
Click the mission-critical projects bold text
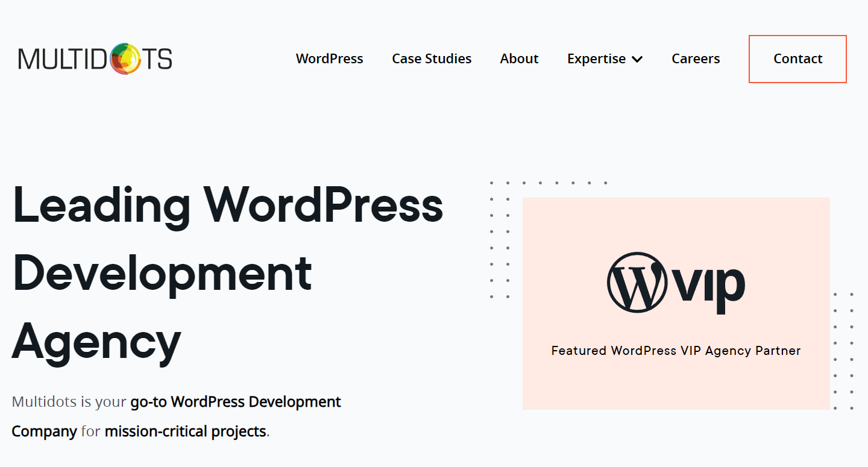pos(185,431)
